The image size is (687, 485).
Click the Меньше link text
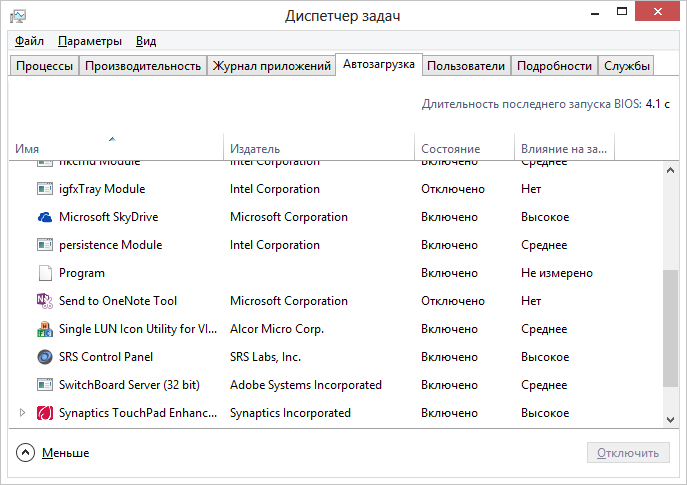point(65,453)
